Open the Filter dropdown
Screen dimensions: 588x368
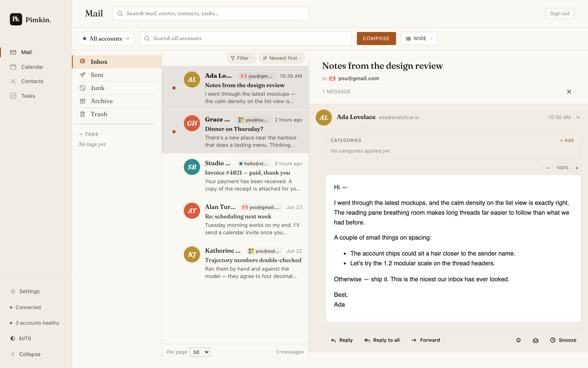coord(241,58)
